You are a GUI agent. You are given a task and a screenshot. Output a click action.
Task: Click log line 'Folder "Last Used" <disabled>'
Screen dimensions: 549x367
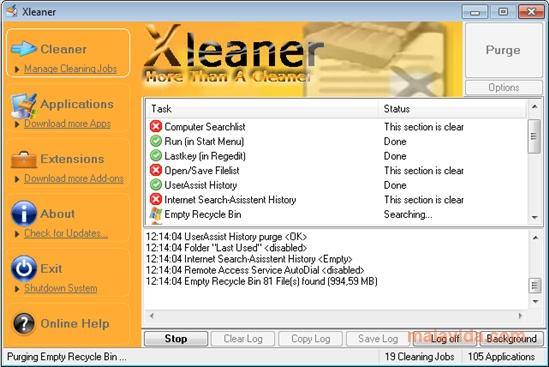click(x=226, y=248)
